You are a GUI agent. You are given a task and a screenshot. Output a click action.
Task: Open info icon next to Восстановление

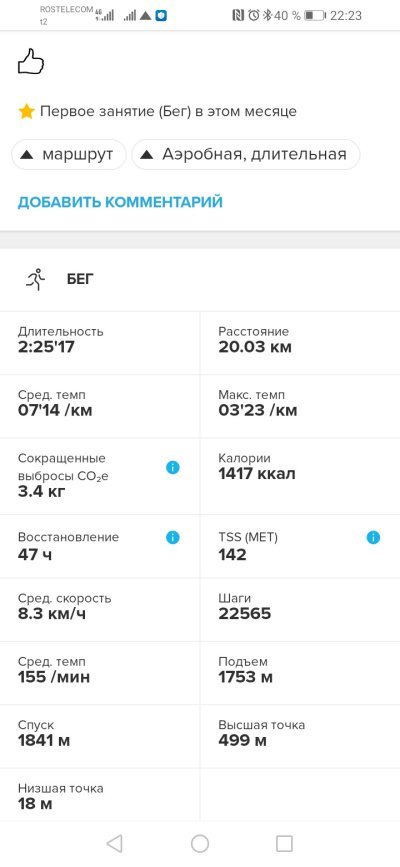(173, 537)
